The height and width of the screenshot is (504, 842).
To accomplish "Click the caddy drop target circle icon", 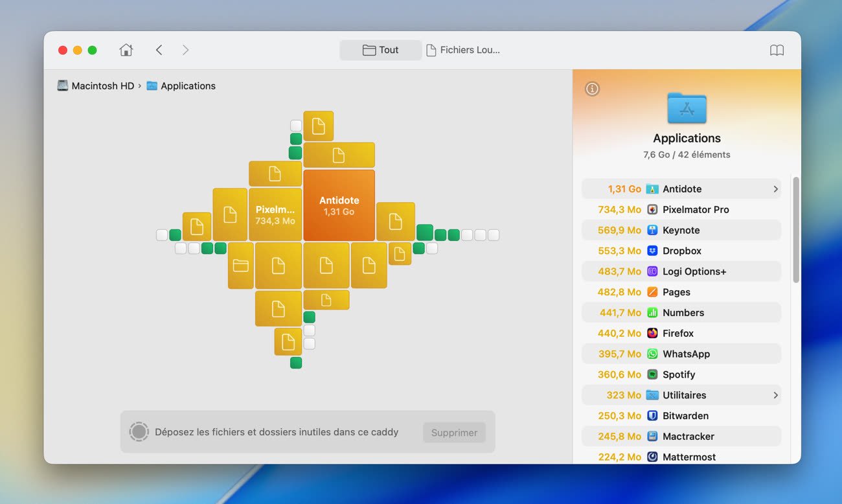I will coord(139,432).
